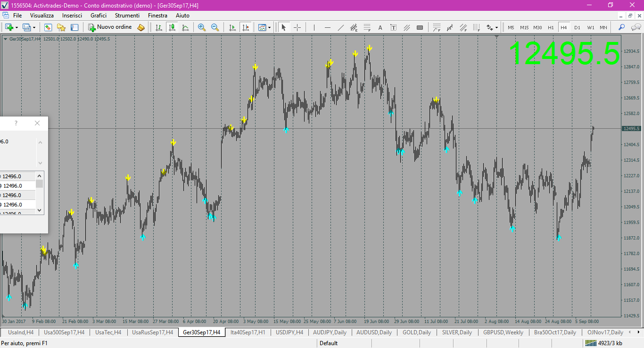
Task: Open the Ger30Sep17,H4 chart title arrow
Action: pyautogui.click(x=5, y=39)
